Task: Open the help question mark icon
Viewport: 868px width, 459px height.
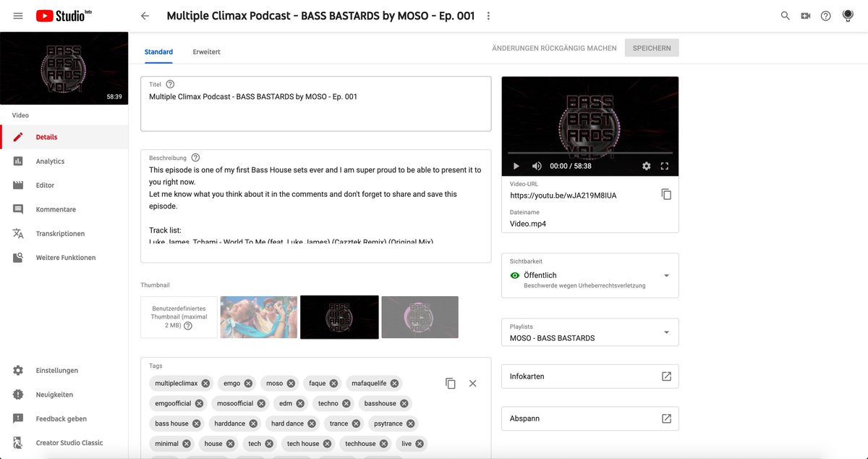Action: tap(826, 16)
